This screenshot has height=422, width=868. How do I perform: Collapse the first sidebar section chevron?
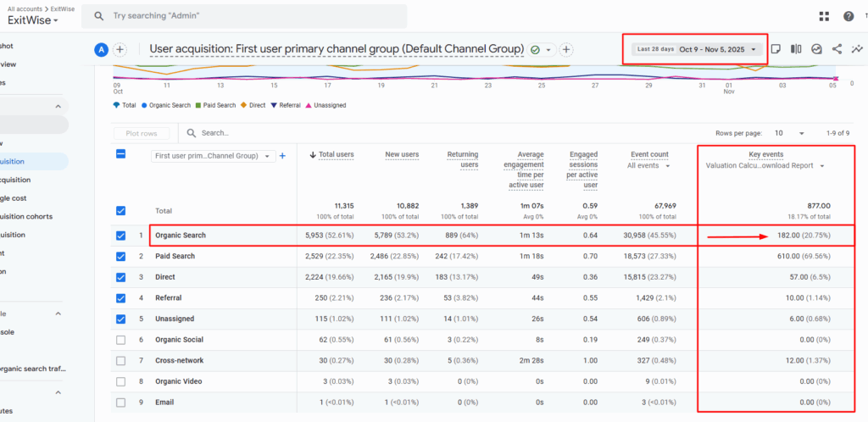point(58,106)
